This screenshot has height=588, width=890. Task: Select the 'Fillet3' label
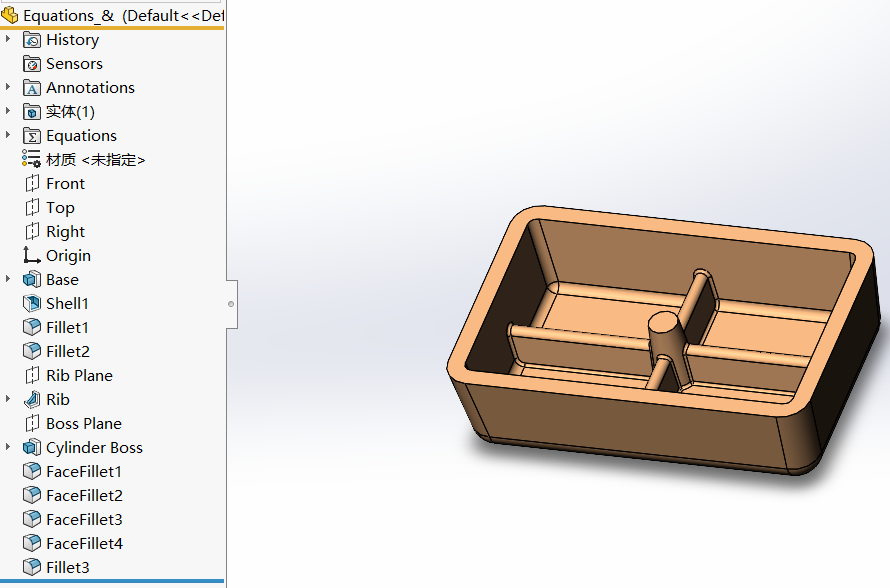[x=68, y=568]
